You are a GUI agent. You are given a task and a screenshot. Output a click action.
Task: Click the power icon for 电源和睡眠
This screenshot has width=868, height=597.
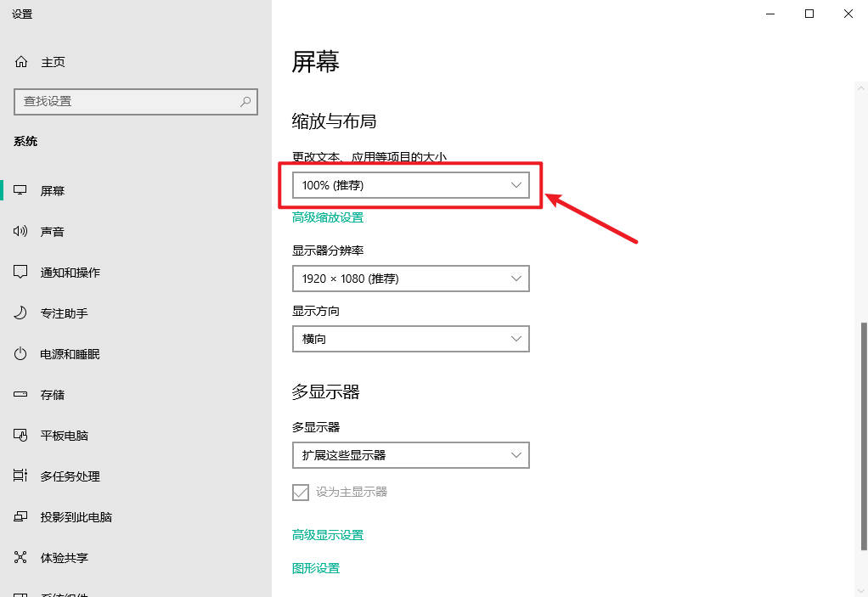pyautogui.click(x=20, y=354)
